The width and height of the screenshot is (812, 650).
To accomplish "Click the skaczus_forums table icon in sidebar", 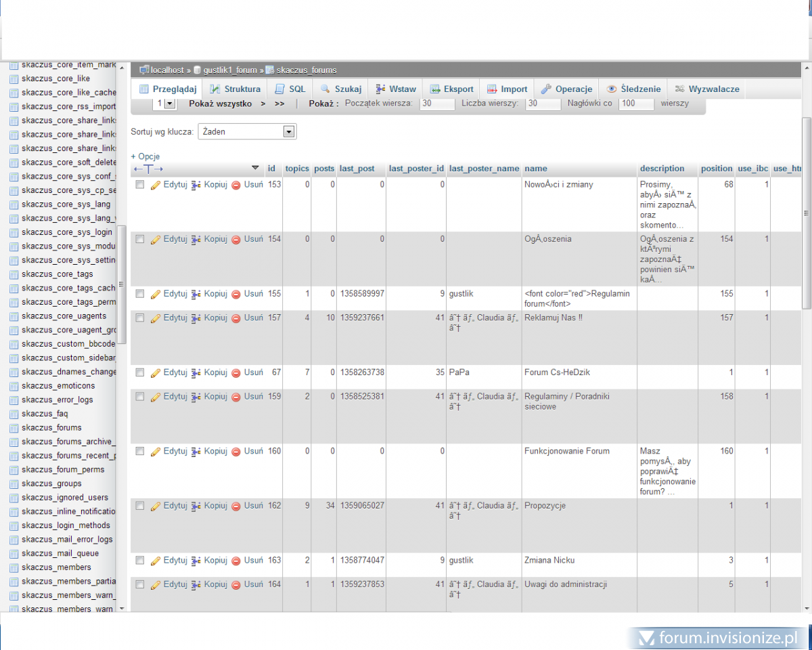I will click(x=14, y=428).
